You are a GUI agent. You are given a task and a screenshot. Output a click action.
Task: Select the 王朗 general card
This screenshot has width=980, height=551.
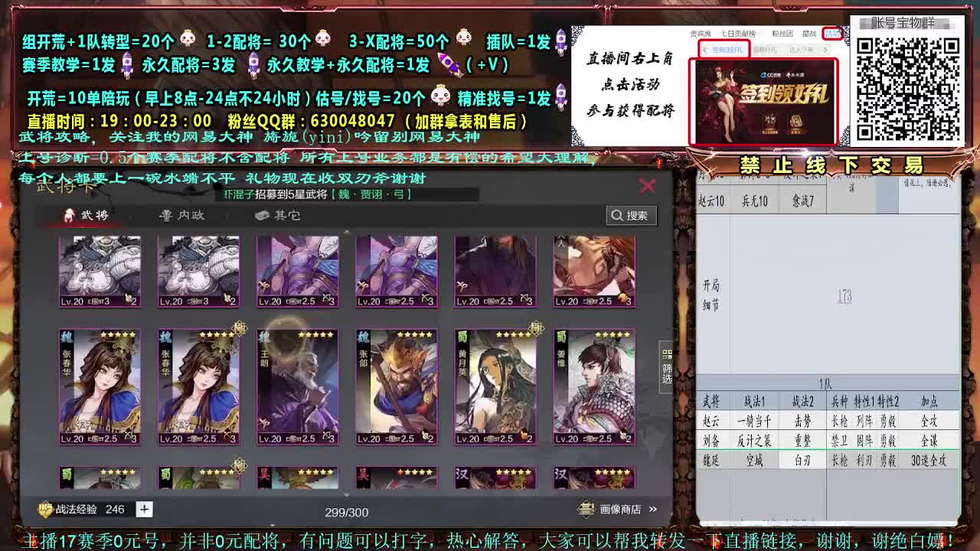[298, 387]
